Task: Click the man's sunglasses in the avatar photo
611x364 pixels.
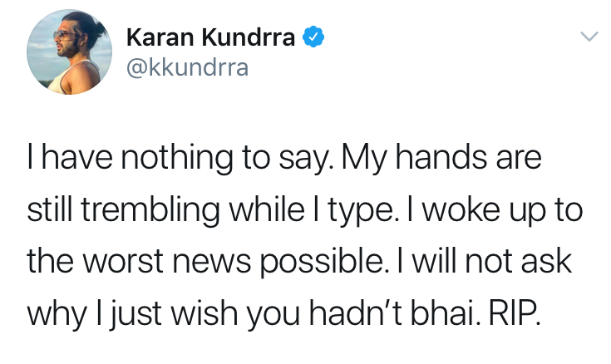Action: click(64, 36)
